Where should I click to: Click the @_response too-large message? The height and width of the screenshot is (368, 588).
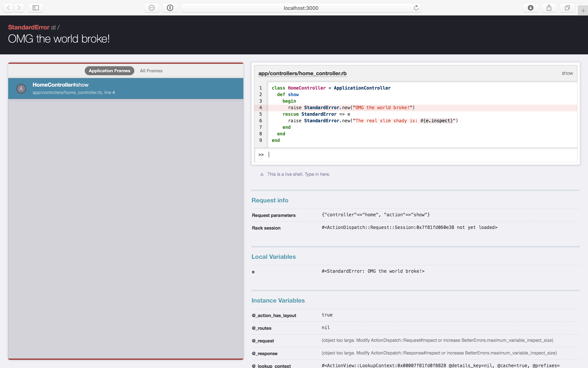click(439, 353)
